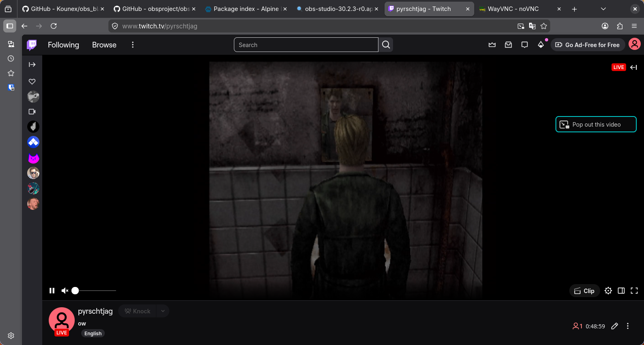The width and height of the screenshot is (644, 345).
Task: Click the pyrschtjag LIVE avatar
Action: [x=62, y=321]
